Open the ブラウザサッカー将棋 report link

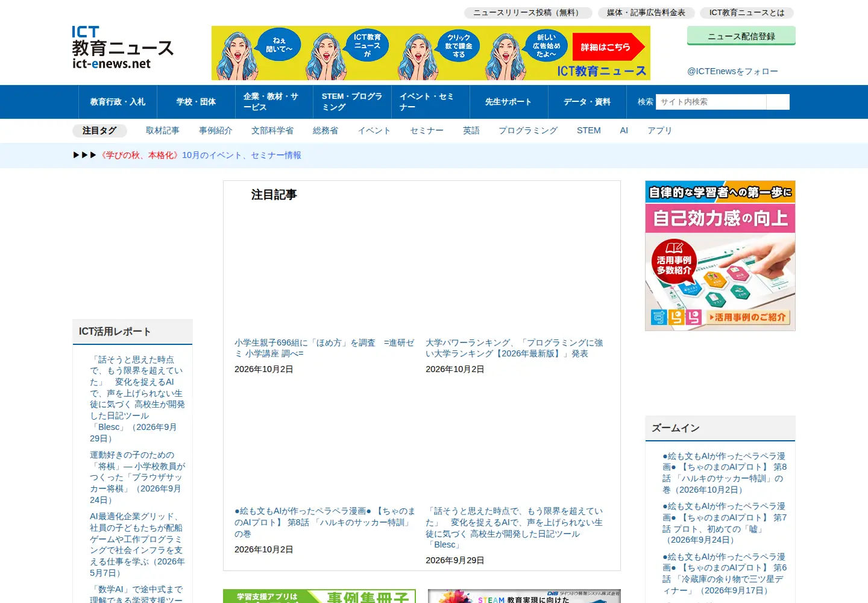(x=138, y=478)
